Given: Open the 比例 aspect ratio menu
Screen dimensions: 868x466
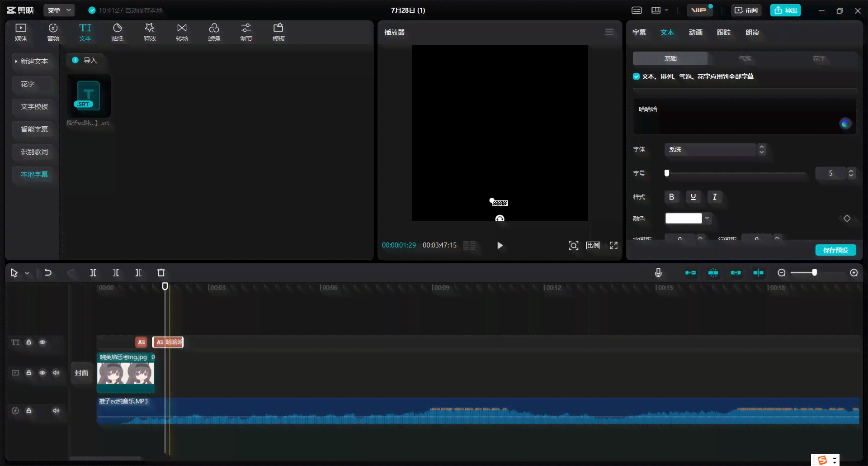Looking at the screenshot, I should pyautogui.click(x=593, y=245).
